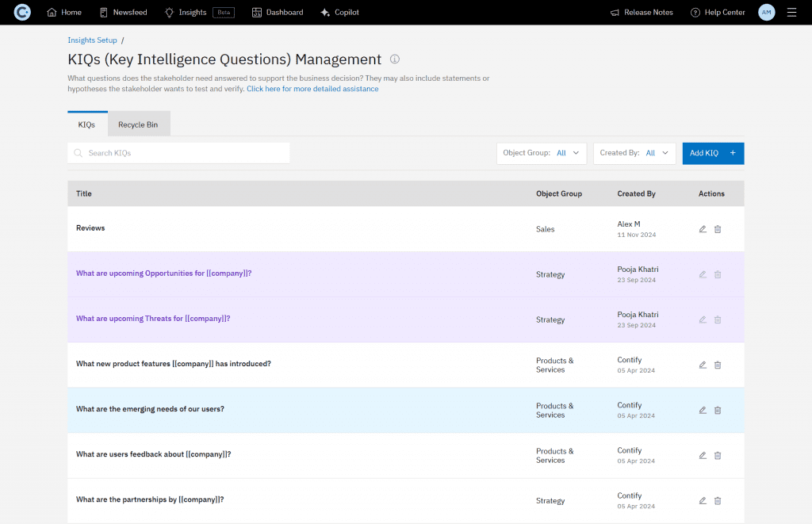Click edit pencil for emerging needs KIQ
The image size is (812, 524).
tap(703, 410)
